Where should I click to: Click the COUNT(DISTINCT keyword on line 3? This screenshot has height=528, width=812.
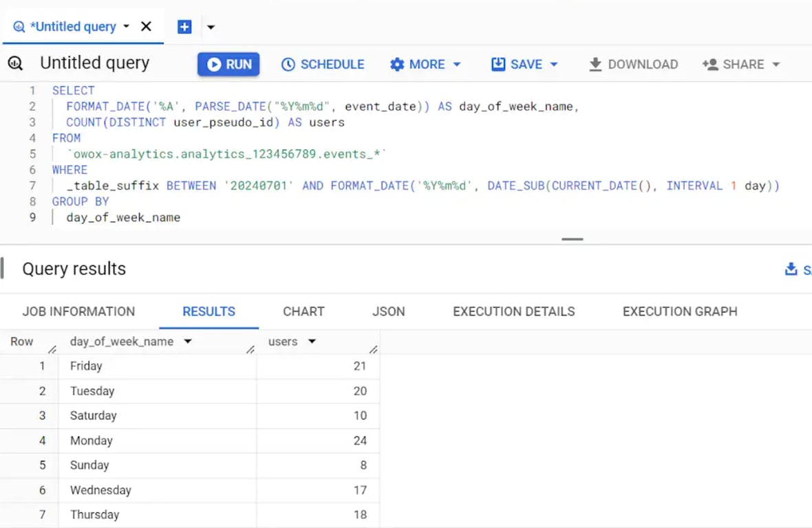[116, 122]
